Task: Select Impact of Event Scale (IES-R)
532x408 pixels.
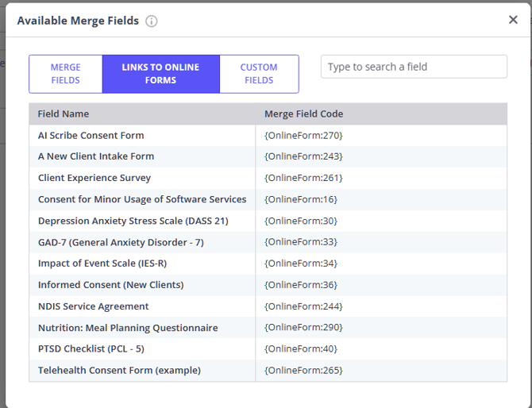Action: (102, 264)
